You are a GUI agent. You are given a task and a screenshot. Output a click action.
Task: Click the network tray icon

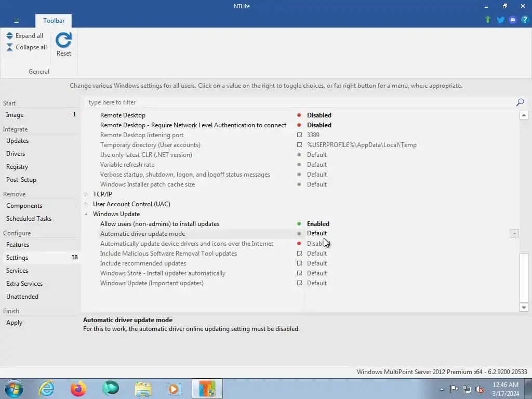(x=467, y=389)
